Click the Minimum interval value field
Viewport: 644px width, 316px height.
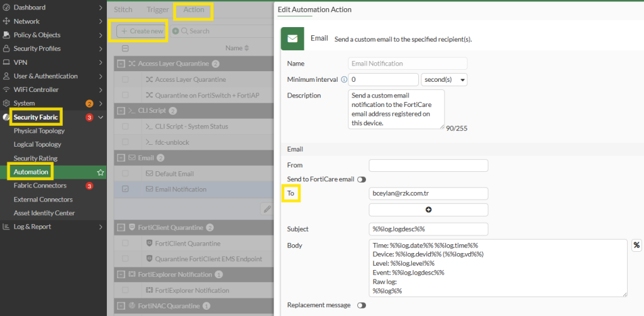pos(383,79)
